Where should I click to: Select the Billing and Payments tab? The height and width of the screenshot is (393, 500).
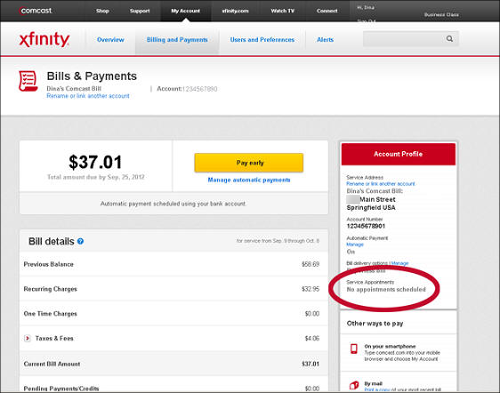click(x=177, y=40)
